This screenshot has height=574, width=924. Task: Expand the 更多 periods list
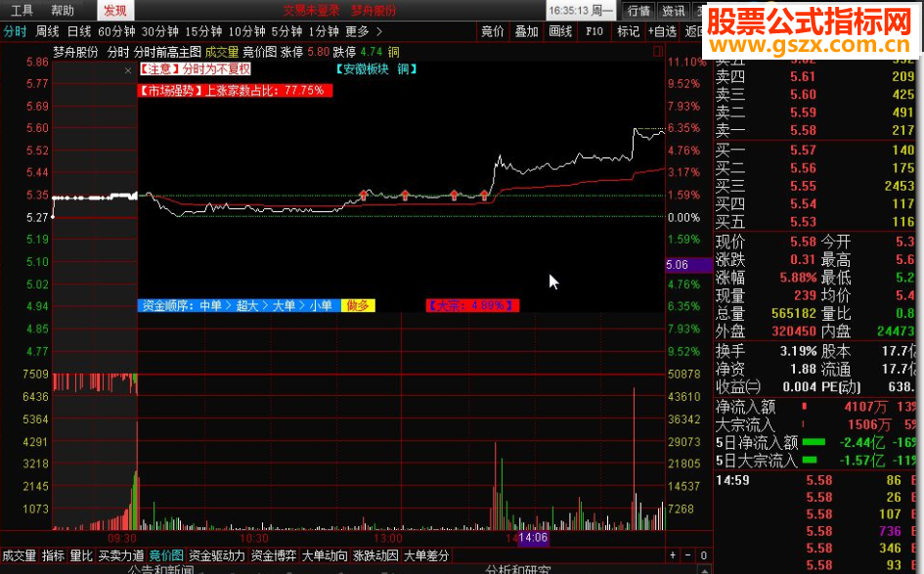364,31
